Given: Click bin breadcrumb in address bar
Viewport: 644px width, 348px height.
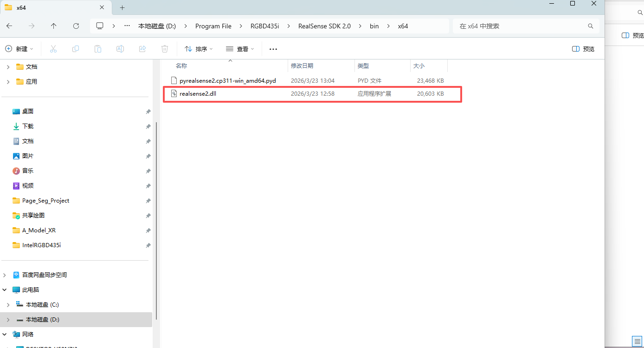Looking at the screenshot, I should pos(374,26).
